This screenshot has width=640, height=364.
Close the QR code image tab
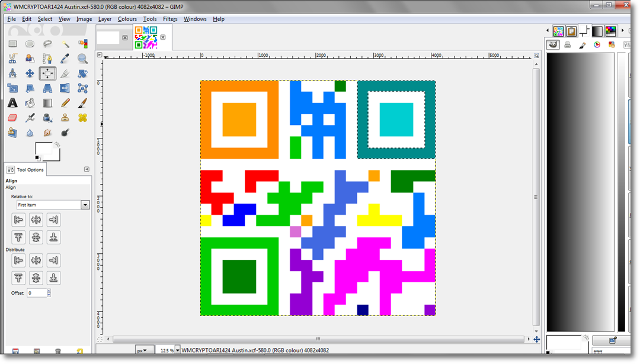click(163, 37)
